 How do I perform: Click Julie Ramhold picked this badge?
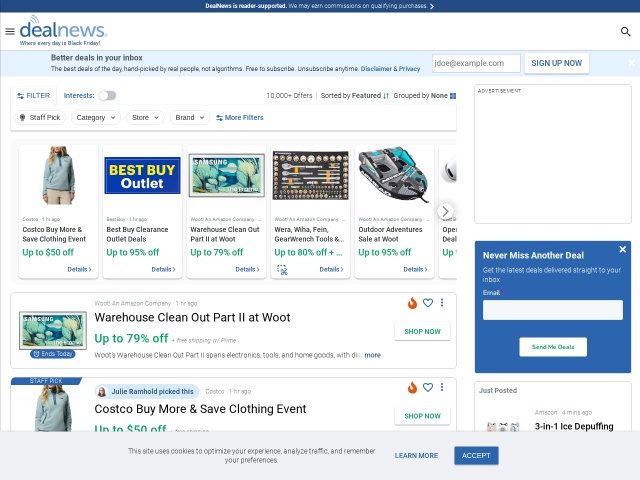click(x=147, y=391)
